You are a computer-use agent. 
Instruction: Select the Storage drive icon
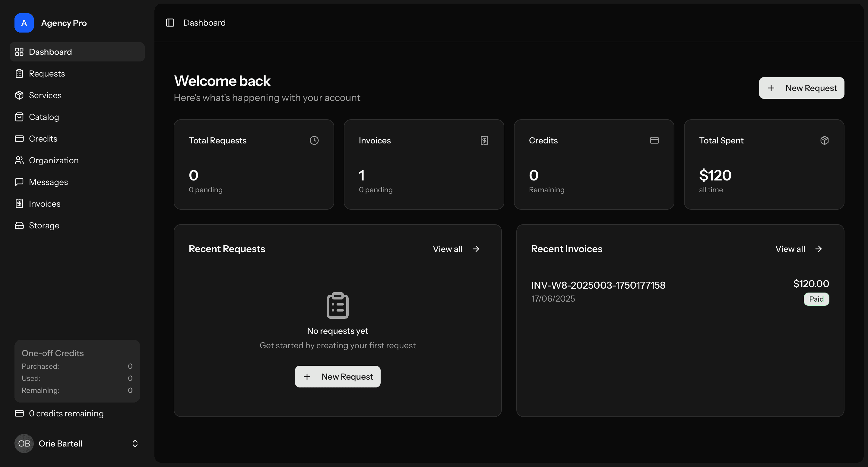tap(19, 225)
